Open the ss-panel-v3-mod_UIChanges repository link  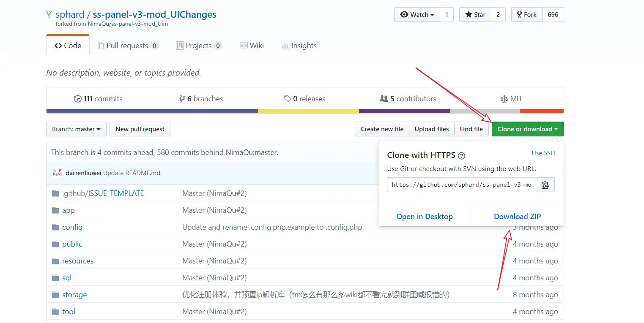[155, 14]
